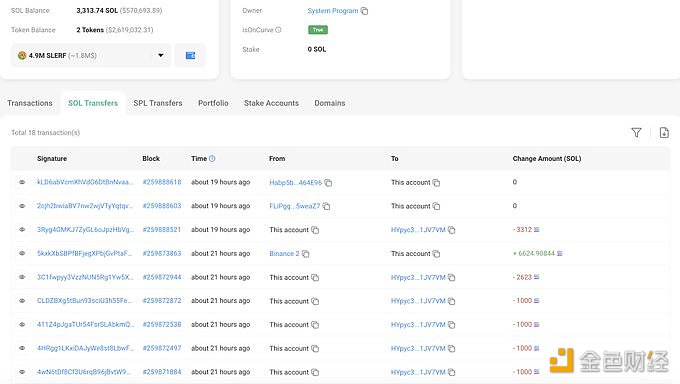This screenshot has width=680, height=384.
Task: Open transaction signature 3Ryg4GMKJ7
Action: (x=85, y=230)
